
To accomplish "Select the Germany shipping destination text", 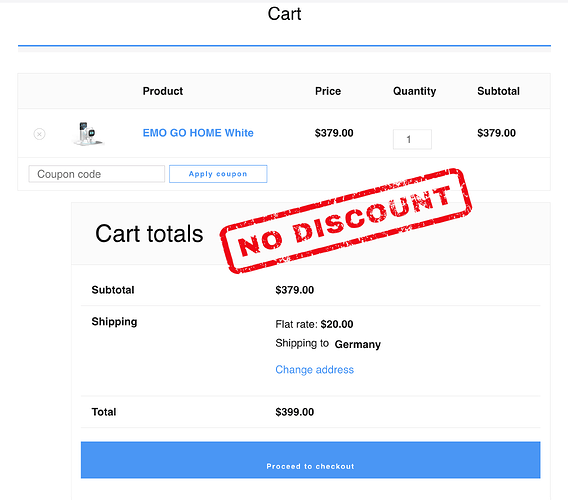I will pyautogui.click(x=358, y=344).
